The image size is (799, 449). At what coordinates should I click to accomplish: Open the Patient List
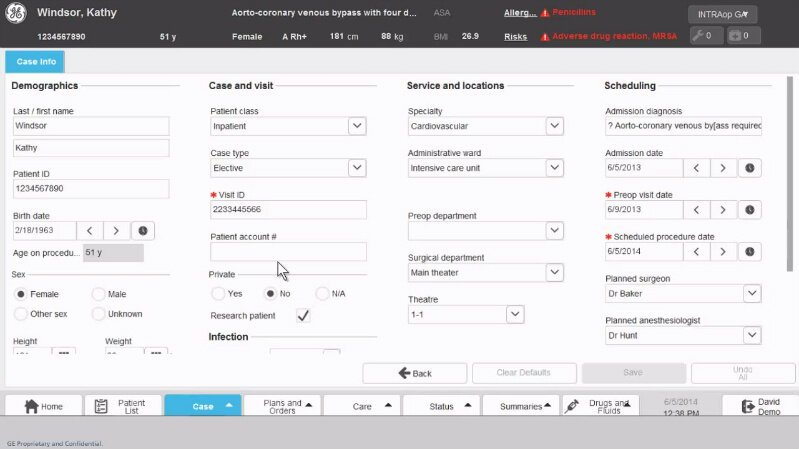tap(122, 406)
